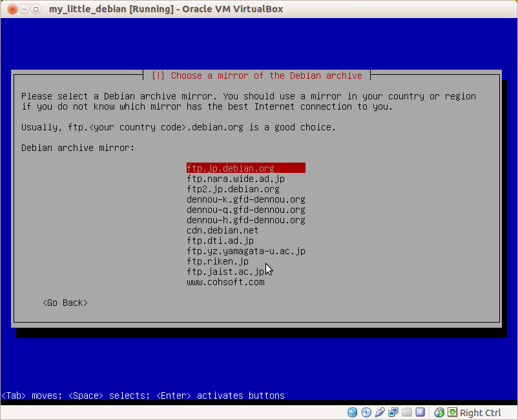Pick ftp.jaist.ac.jp mirror
Screen dimensions: 518x420
click(225, 272)
